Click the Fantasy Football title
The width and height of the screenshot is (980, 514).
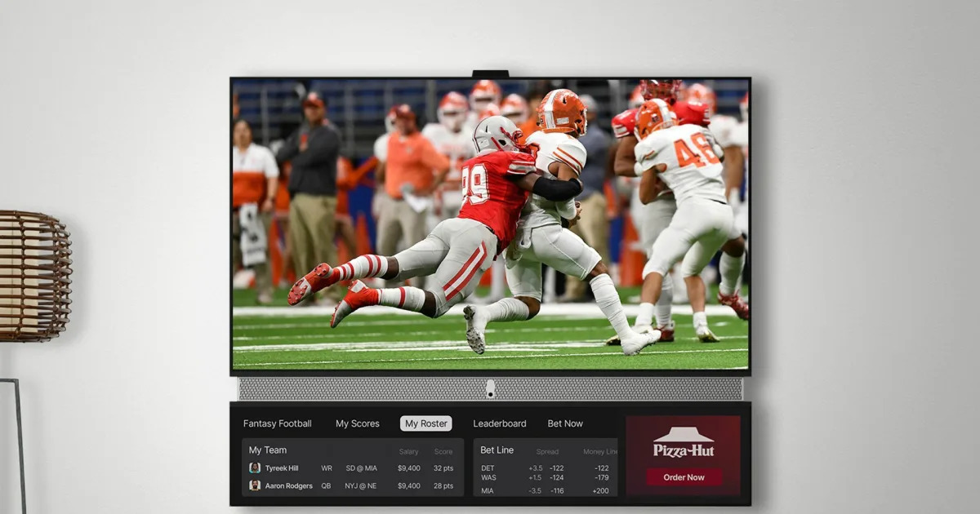[277, 423]
